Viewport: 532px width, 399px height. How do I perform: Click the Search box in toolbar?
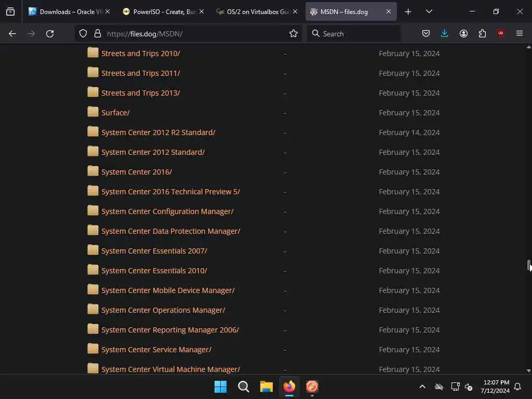click(x=353, y=34)
